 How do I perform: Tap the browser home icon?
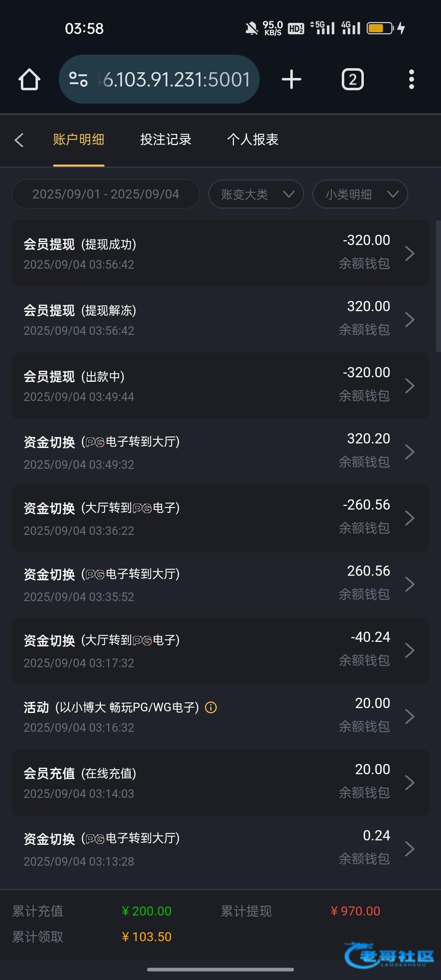(29, 79)
